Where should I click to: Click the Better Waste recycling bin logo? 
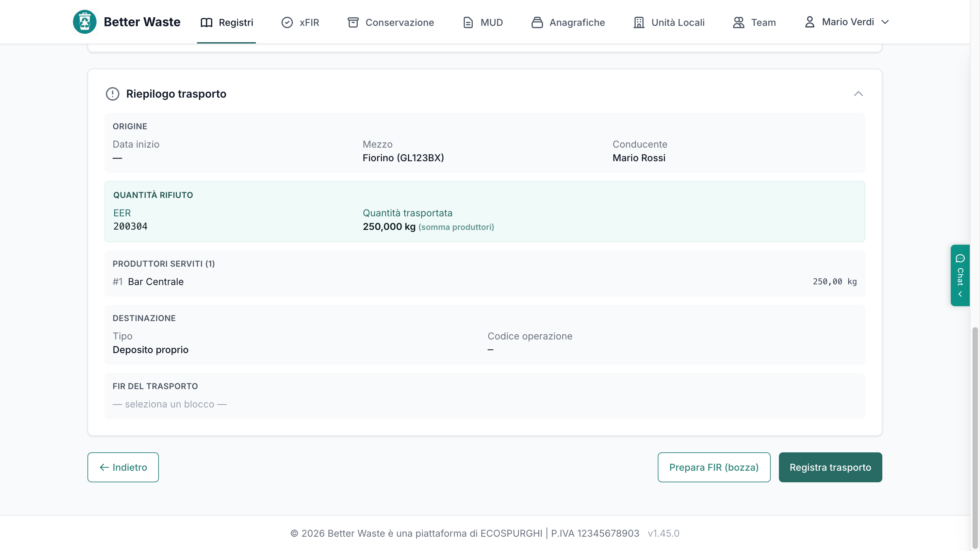pos(84,22)
